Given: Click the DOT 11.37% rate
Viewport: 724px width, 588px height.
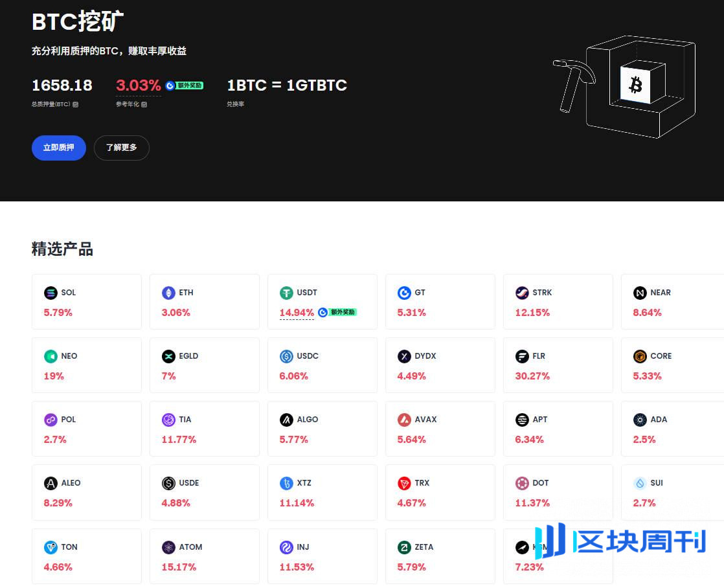Looking at the screenshot, I should coord(532,503).
